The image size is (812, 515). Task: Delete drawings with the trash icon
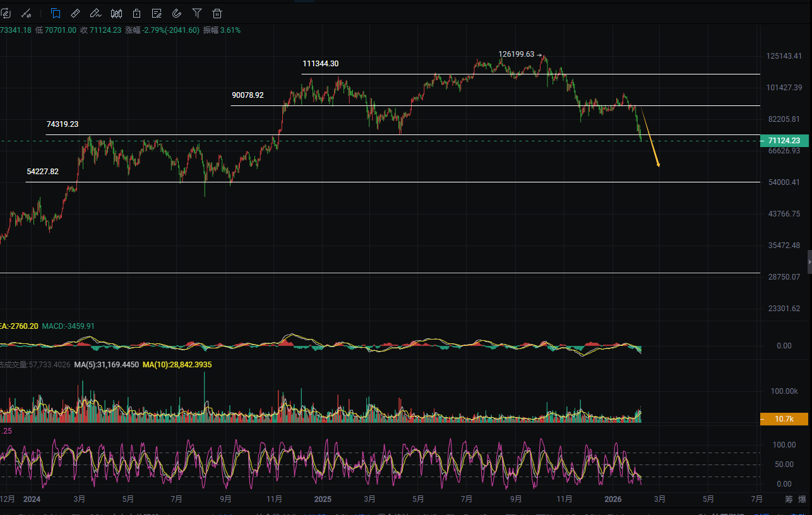pyautogui.click(x=217, y=13)
